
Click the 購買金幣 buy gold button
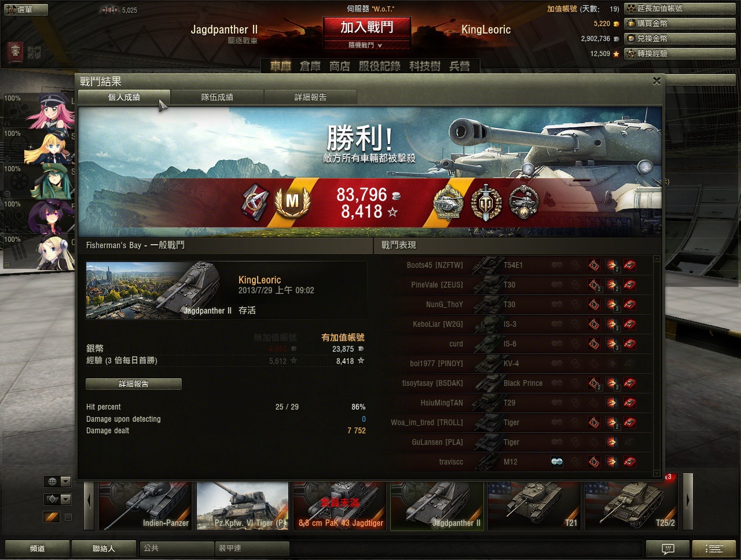680,24
